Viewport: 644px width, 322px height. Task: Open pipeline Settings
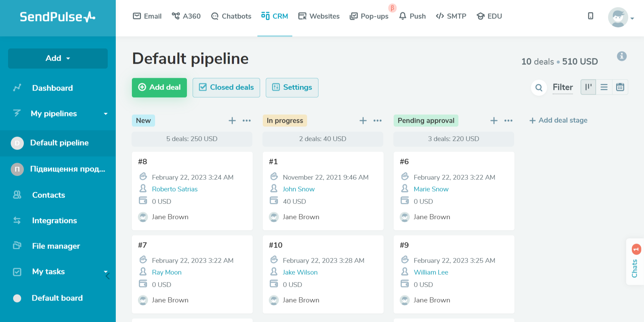pos(292,88)
